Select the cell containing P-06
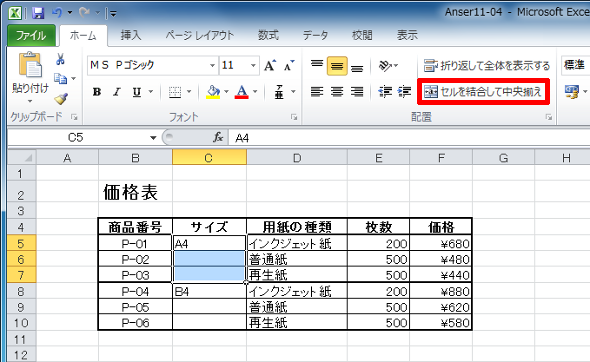590x362 pixels. click(135, 322)
